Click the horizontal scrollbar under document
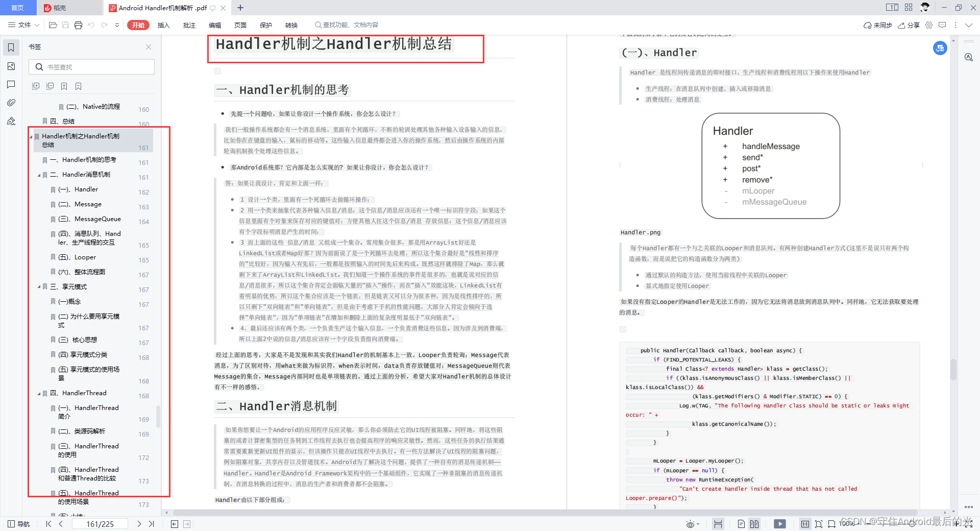The height and width of the screenshot is (531, 980). pos(545,512)
